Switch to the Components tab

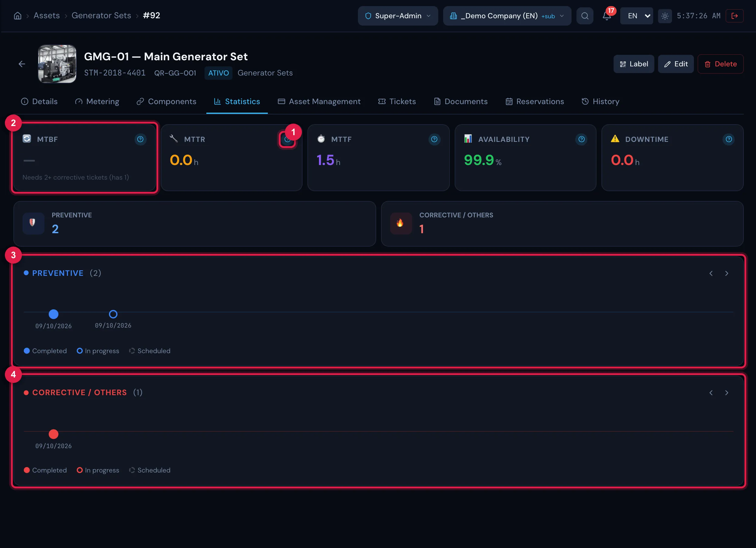[x=166, y=101]
